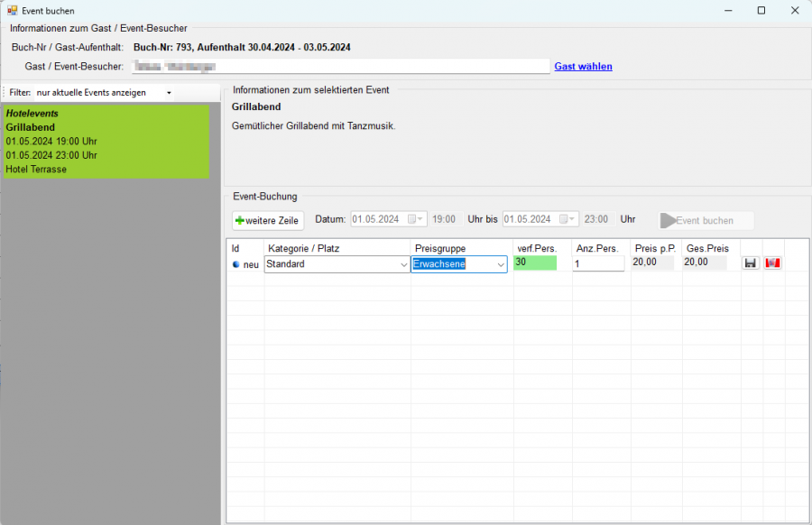Click the Ges.Preis value cell
Image resolution: width=812 pixels, height=525 pixels.
(709, 262)
